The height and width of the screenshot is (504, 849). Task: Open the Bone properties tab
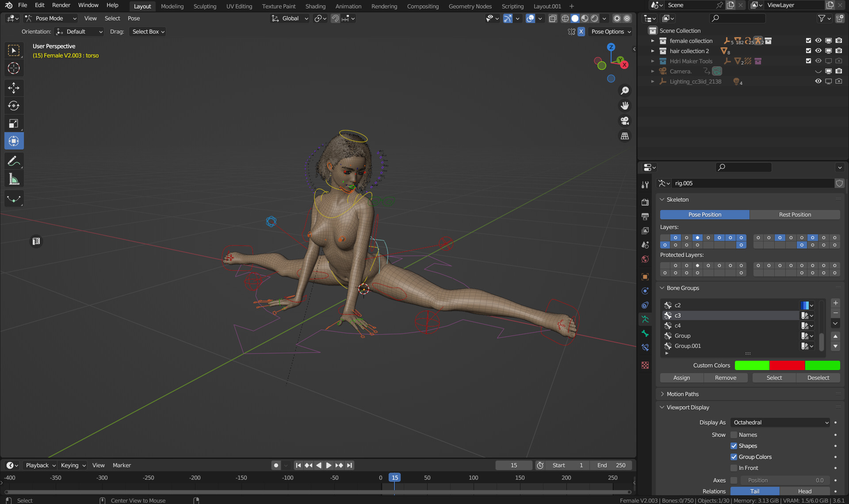pyautogui.click(x=645, y=333)
